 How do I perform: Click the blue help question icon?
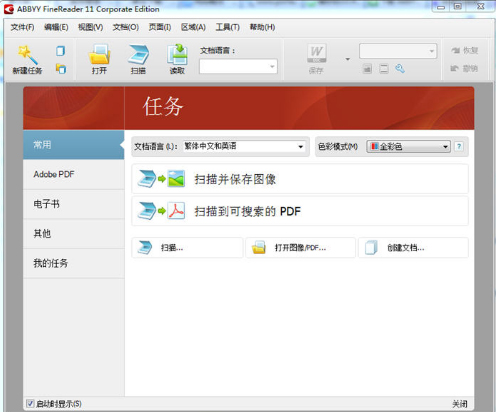pyautogui.click(x=459, y=146)
